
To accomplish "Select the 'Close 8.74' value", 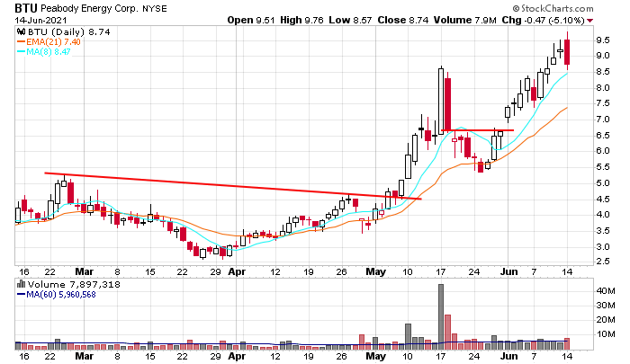I will pyautogui.click(x=403, y=20).
